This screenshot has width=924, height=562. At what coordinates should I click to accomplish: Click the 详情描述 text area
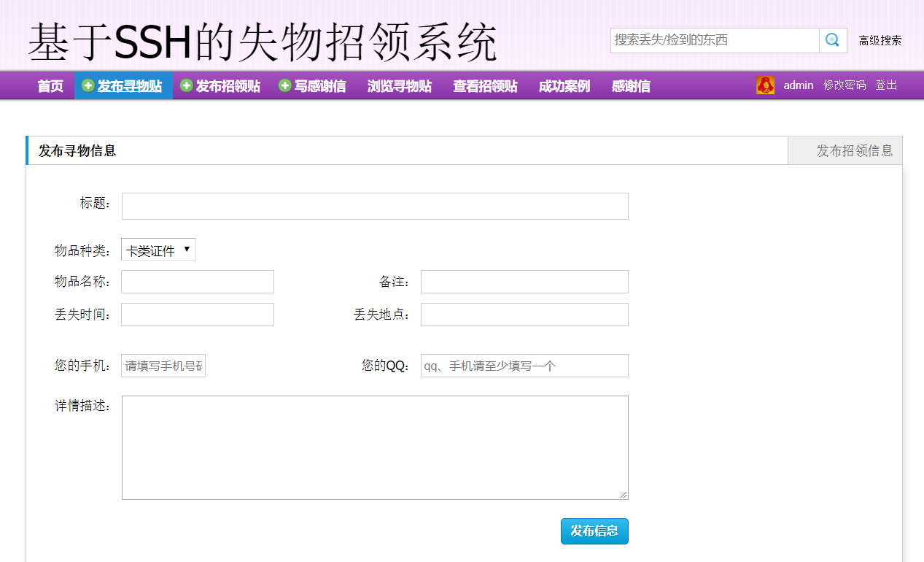coord(375,445)
